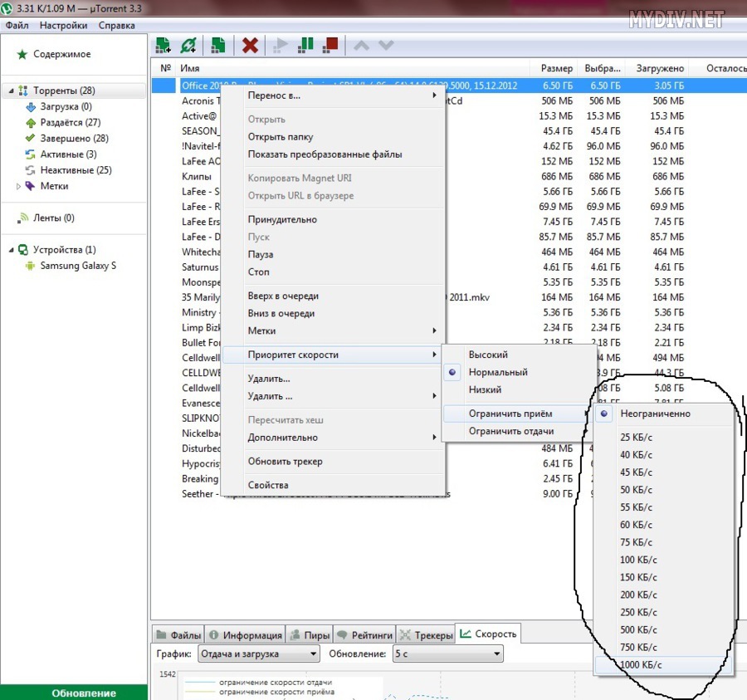
Task: Select Содержимое with the star icon
Action: click(x=54, y=54)
